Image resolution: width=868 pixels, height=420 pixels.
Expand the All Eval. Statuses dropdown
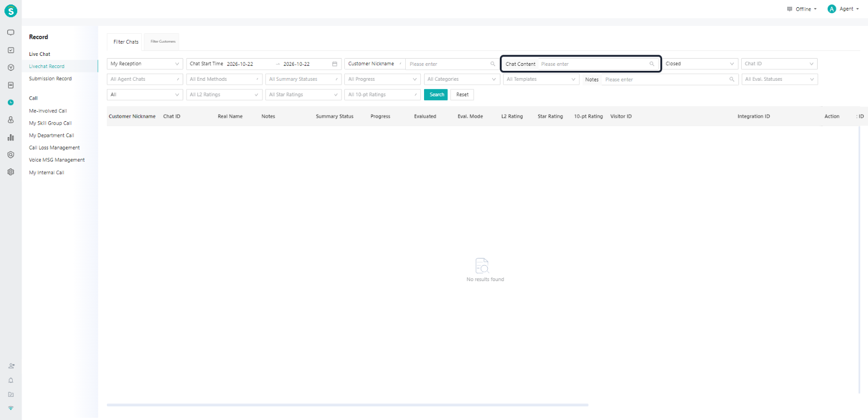779,79
